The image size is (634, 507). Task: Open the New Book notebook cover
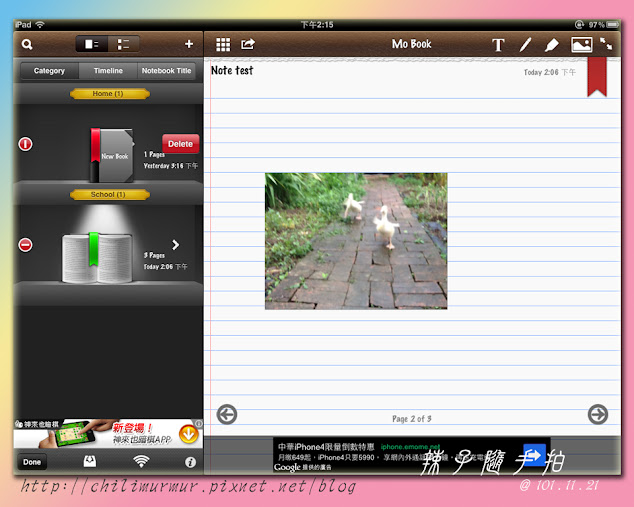[111, 156]
